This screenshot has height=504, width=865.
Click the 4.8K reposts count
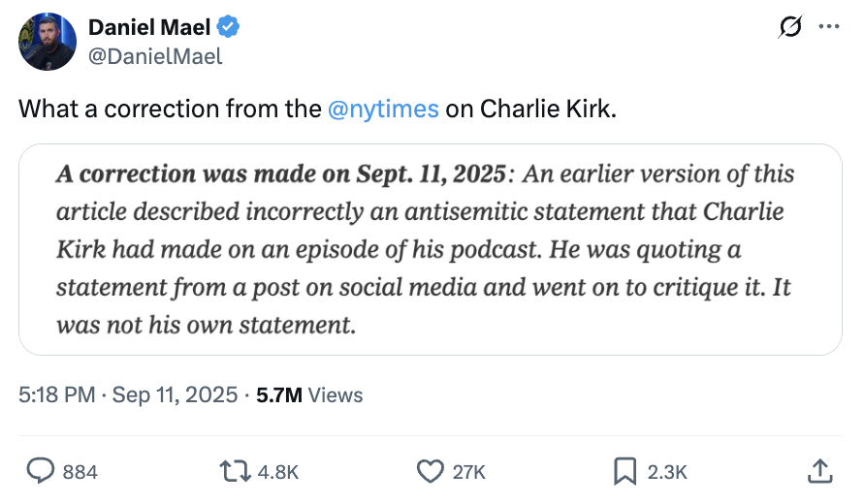coord(277,472)
